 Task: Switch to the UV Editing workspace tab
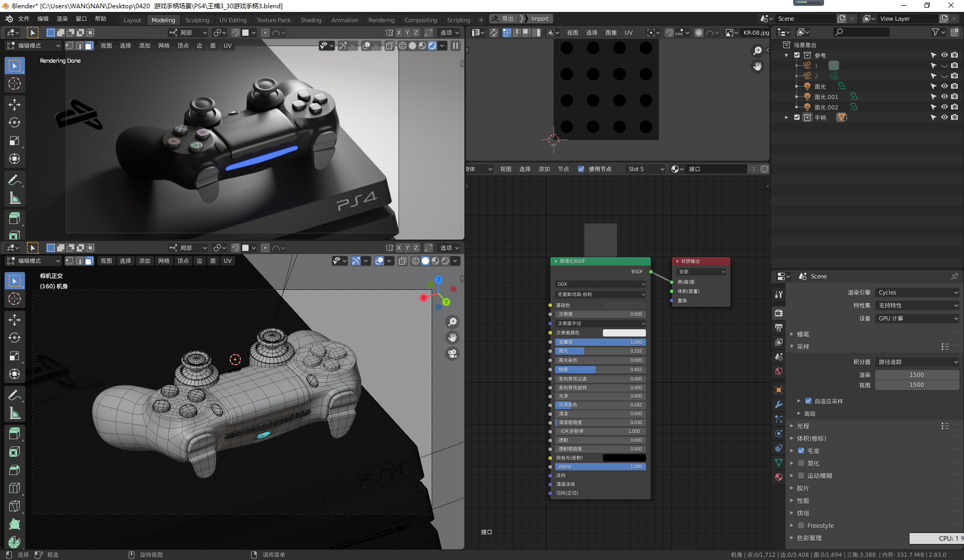233,20
